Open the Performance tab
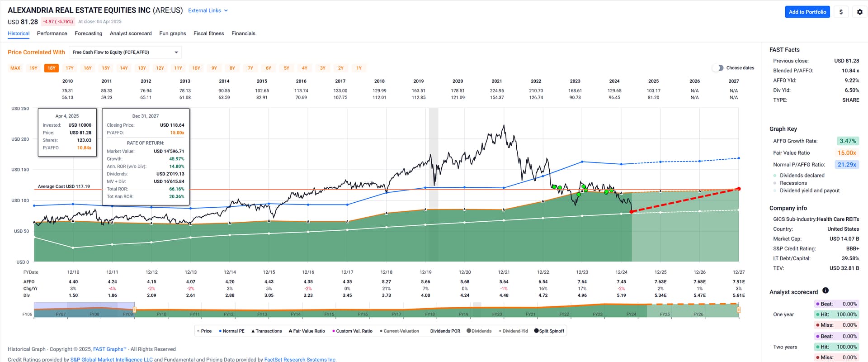The image size is (868, 362). click(x=52, y=33)
